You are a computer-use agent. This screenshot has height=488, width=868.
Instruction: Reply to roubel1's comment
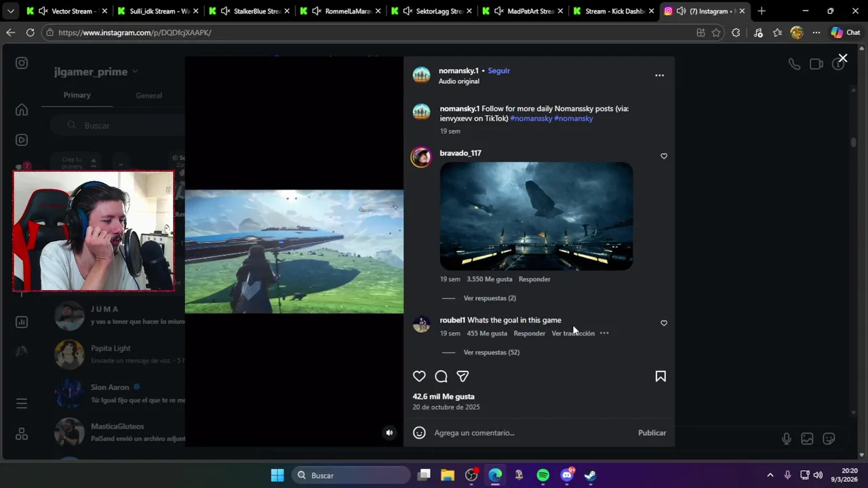530,333
